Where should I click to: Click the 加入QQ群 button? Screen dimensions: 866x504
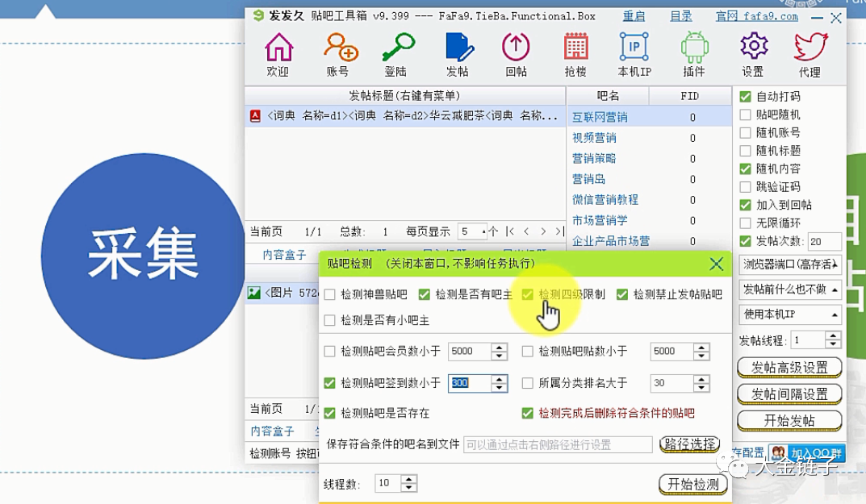[x=807, y=454]
